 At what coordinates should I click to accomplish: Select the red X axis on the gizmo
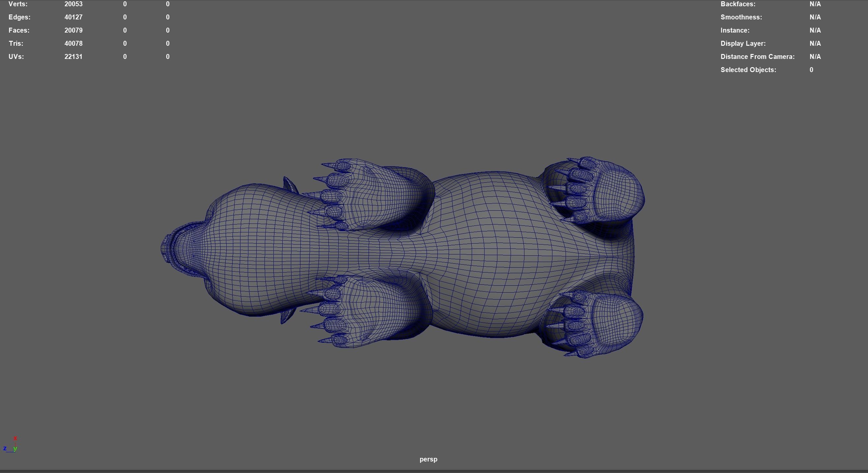(x=15, y=439)
